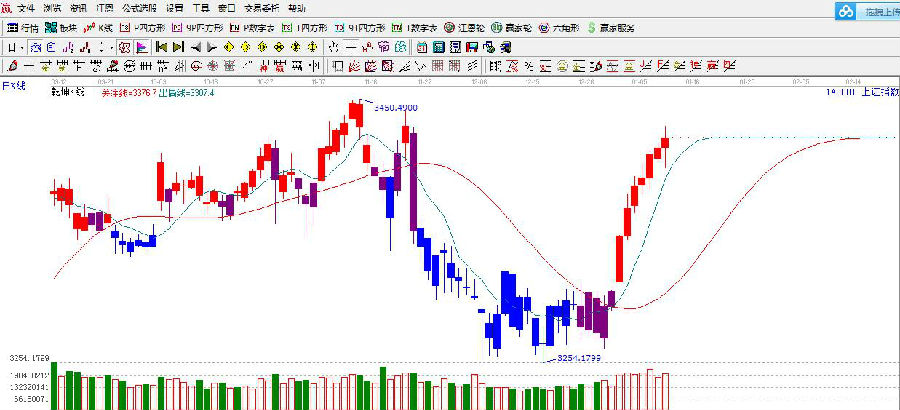Click the green skip-to-first arrow icon
Screen dimensions: 900x410
[160, 47]
